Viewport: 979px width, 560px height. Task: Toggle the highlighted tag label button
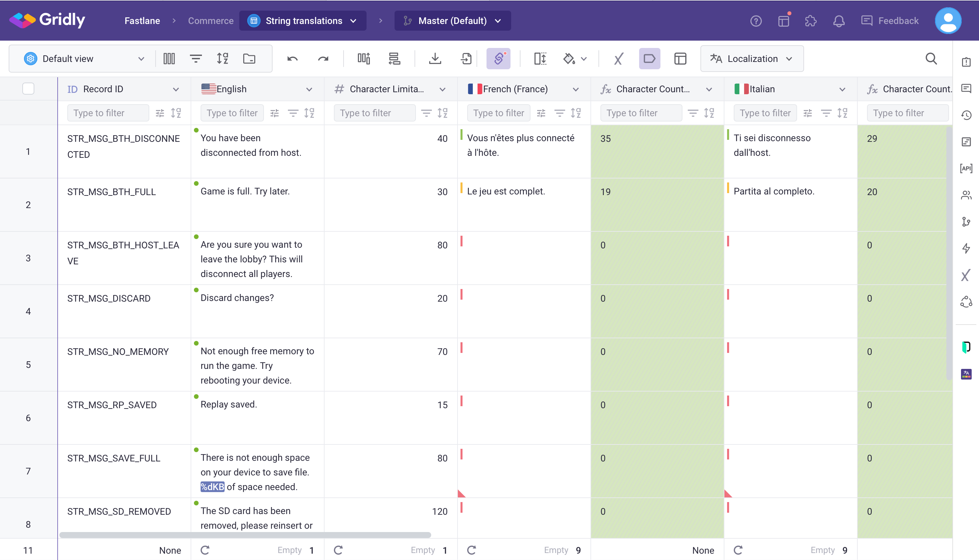[x=649, y=59]
